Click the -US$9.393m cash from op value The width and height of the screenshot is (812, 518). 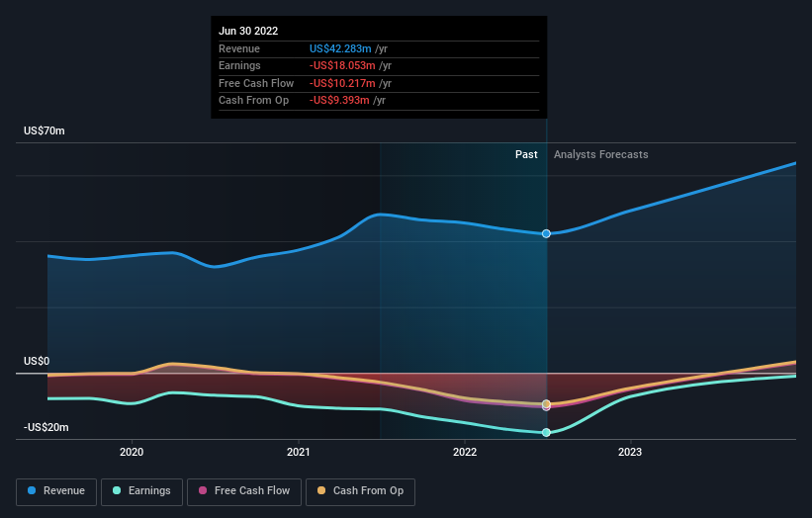[x=339, y=101]
